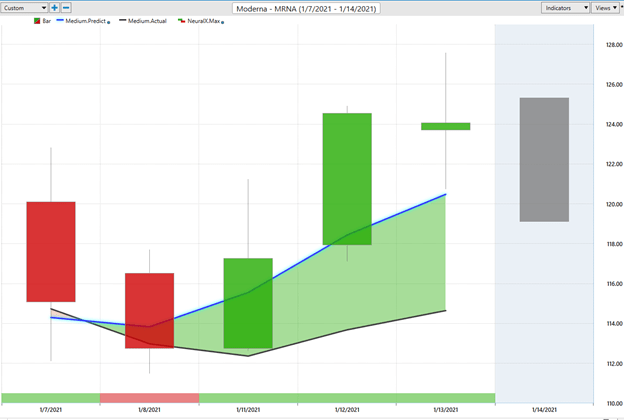
Task: Toggle the Medium.Actual series label
Action: point(148,21)
